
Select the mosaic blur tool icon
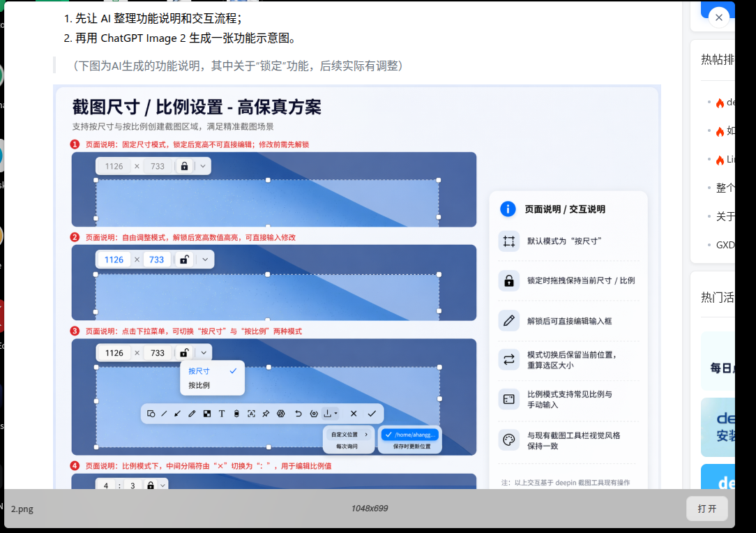point(207,414)
